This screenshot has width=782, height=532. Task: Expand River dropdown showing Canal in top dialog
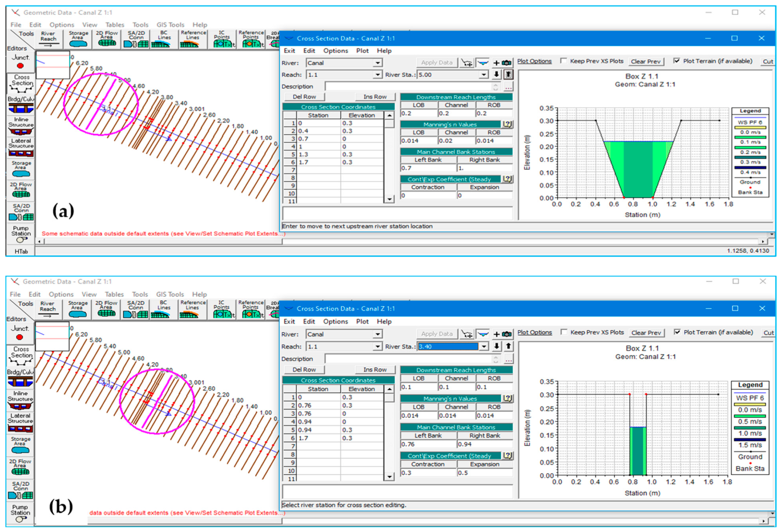coord(377,63)
